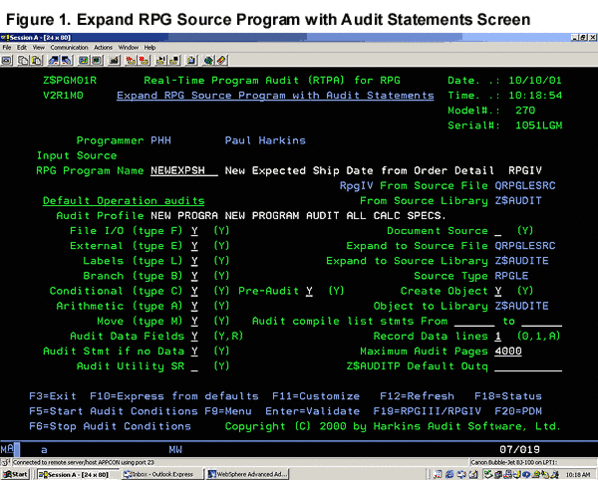Click the Paste toolbar icon
The width and height of the screenshot is (598, 480).
[37, 60]
